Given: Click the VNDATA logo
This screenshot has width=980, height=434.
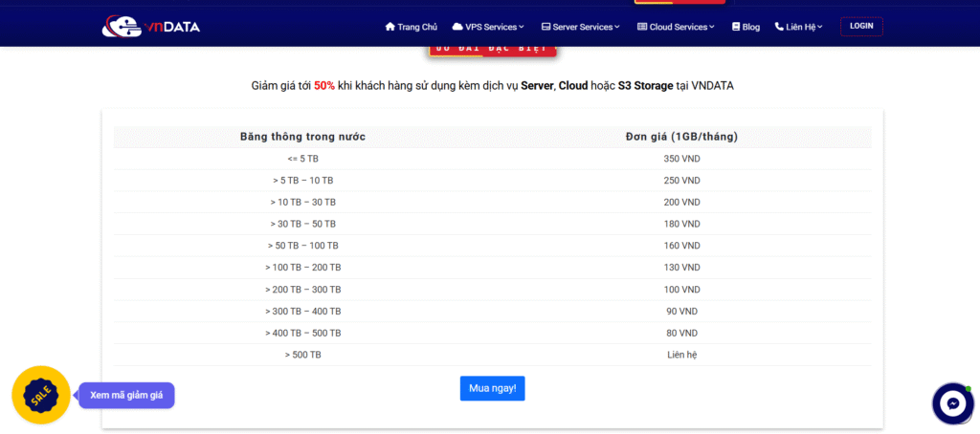Looking at the screenshot, I should point(150,27).
